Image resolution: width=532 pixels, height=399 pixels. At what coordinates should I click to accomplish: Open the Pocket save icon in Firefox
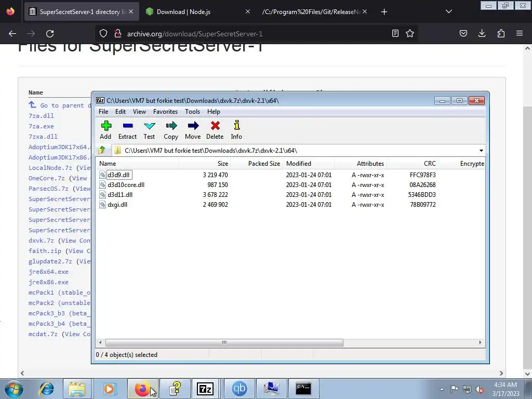coord(463,33)
